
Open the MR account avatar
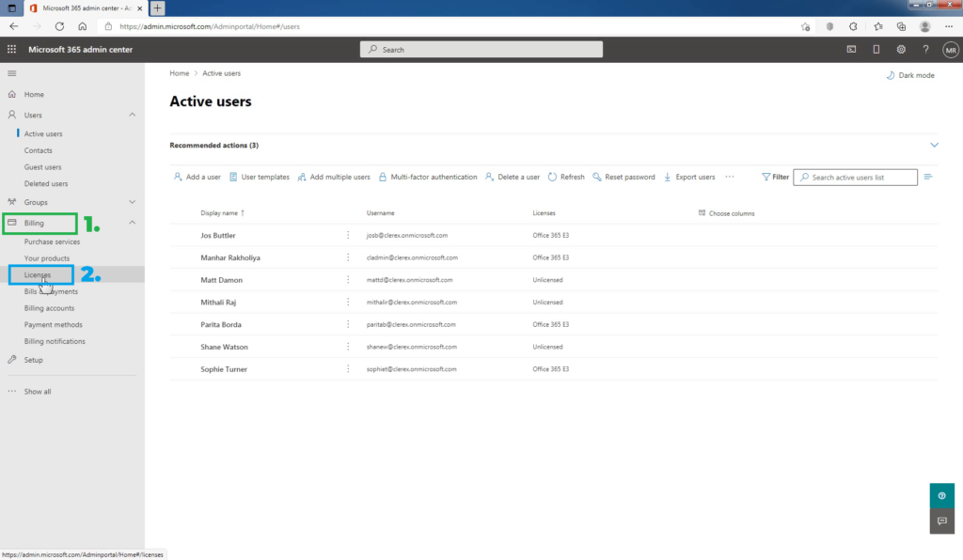click(x=951, y=50)
